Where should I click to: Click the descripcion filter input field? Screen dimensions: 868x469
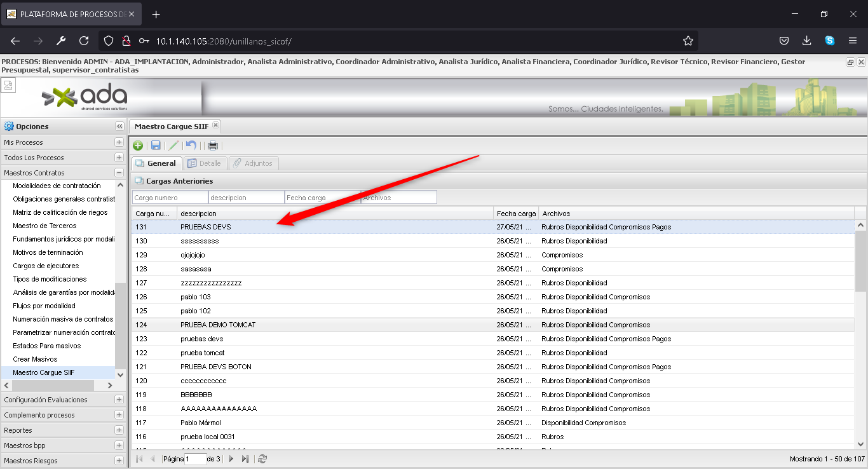(246, 198)
